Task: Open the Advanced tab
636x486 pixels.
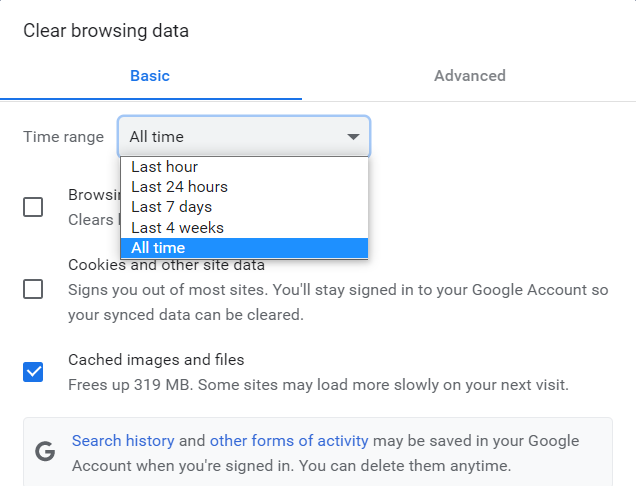Action: [469, 76]
